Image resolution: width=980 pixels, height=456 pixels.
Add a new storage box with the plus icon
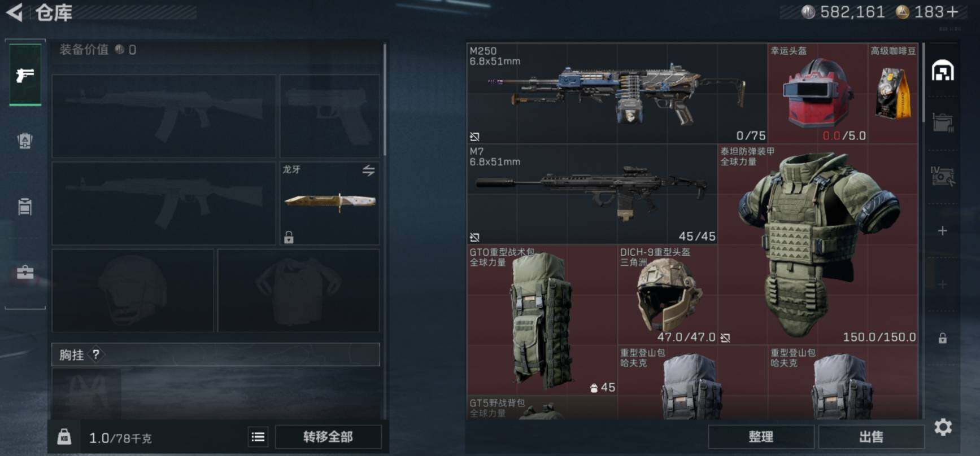coord(942,231)
